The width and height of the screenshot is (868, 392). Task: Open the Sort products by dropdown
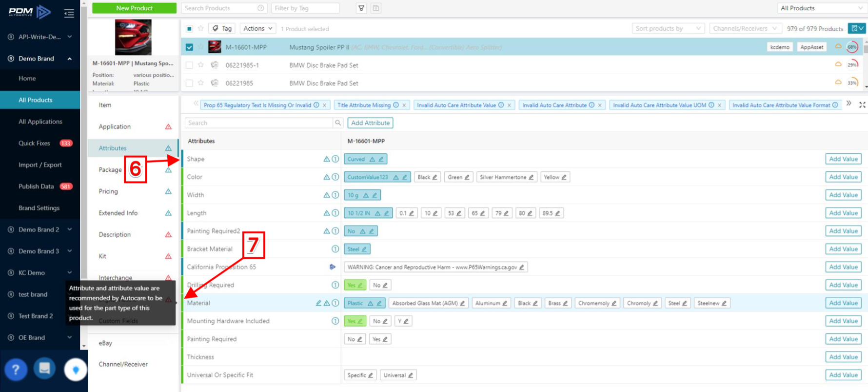668,28
